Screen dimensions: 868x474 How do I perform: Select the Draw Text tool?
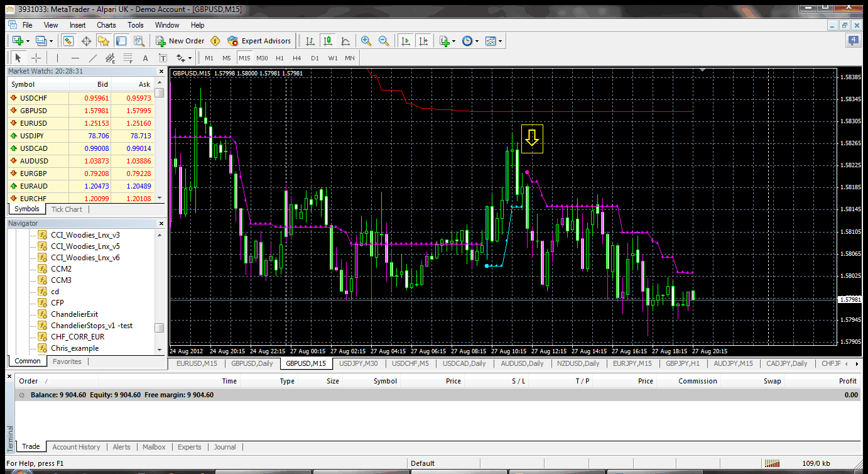pyautogui.click(x=145, y=58)
